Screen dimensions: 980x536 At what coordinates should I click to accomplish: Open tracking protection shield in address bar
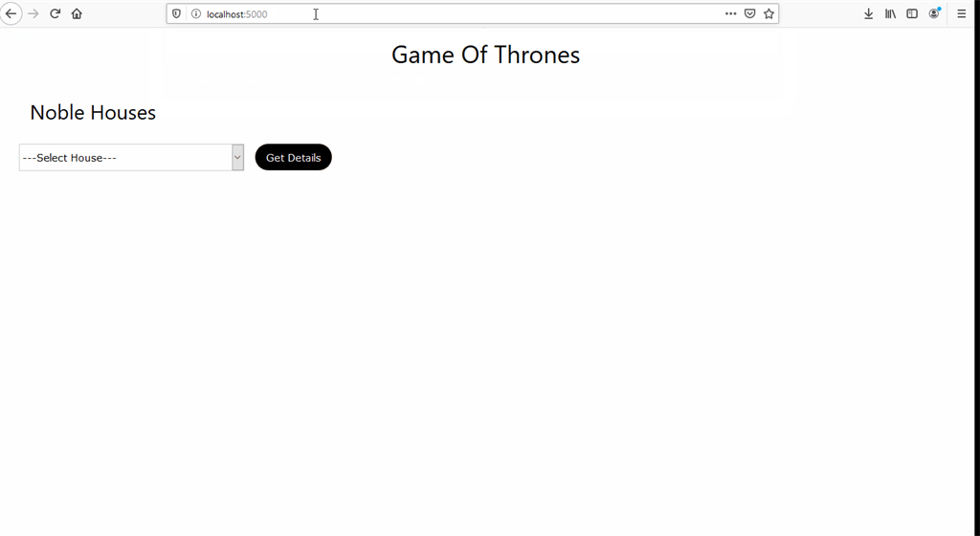176,13
